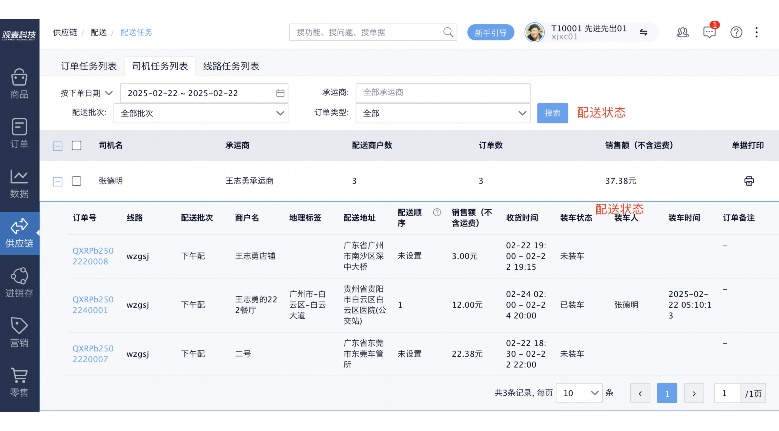The width and height of the screenshot is (779, 431).
Task: Open order QXRPb2502220008 link
Action: (93, 256)
